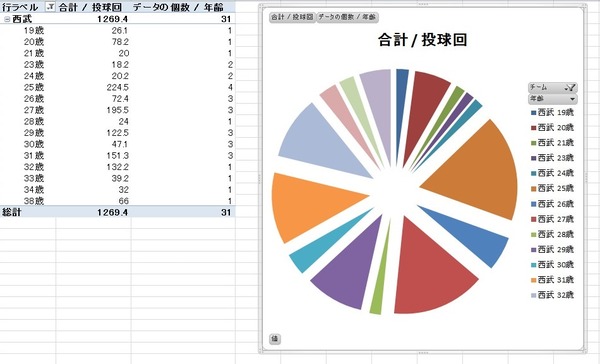Click the 合計 / 投球回 chart field button
This screenshot has height=364, width=600.
point(292,17)
